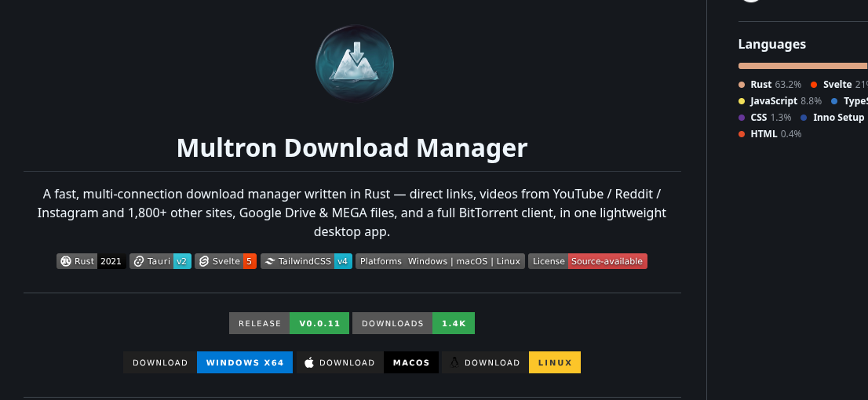868x400 pixels.
Task: Open the JavaScript 8.8% language link
Action: tap(780, 101)
